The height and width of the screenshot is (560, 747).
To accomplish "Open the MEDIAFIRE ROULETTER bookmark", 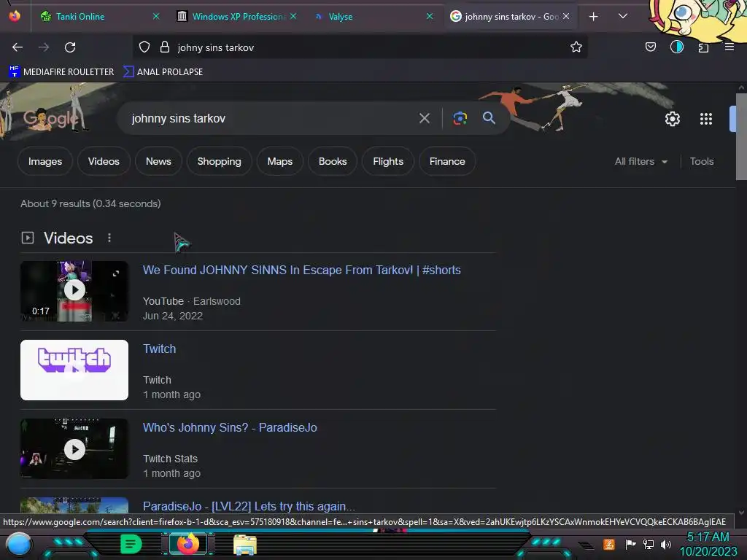I will [61, 72].
